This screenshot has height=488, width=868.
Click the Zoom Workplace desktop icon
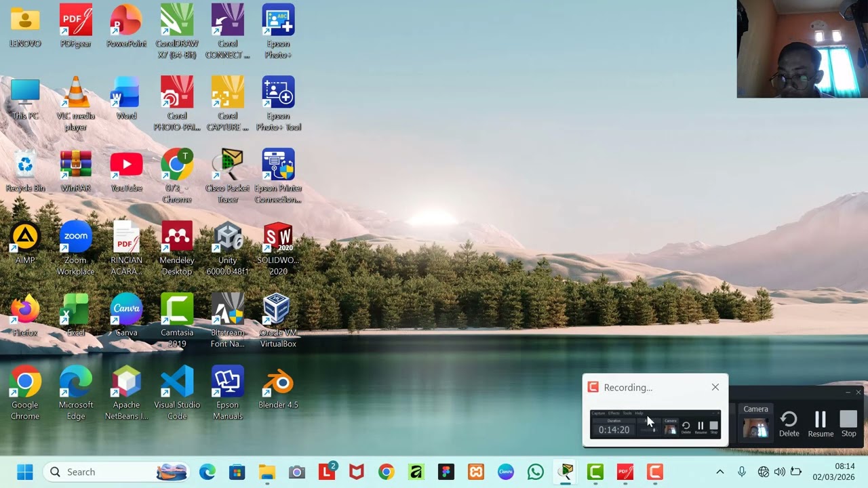(x=76, y=248)
